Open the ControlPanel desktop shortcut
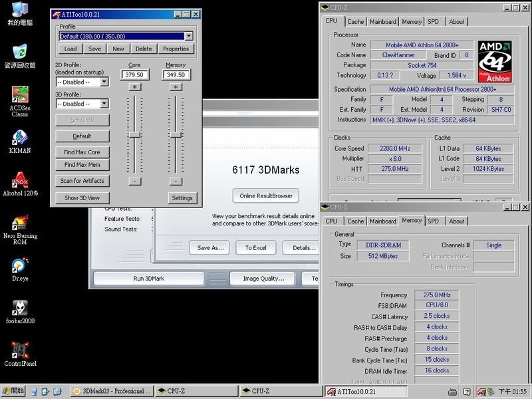Image resolution: width=532 pixels, height=399 pixels. point(20,354)
